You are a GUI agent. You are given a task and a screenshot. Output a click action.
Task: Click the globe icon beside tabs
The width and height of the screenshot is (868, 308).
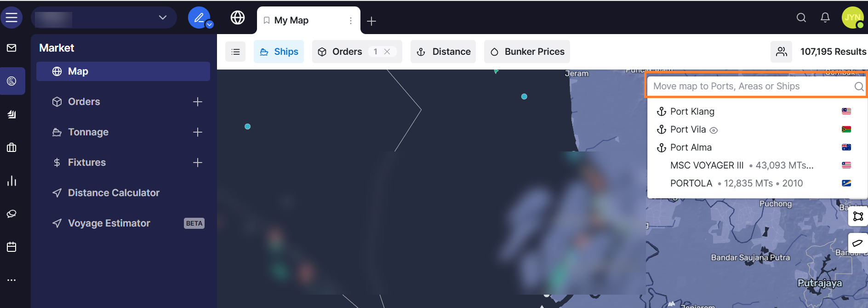point(237,17)
